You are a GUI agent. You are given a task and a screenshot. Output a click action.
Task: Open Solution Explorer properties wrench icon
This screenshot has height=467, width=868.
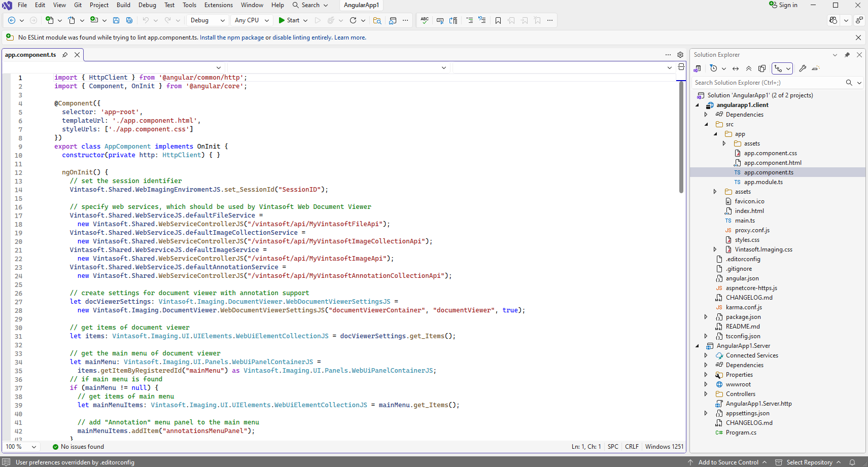tap(803, 68)
